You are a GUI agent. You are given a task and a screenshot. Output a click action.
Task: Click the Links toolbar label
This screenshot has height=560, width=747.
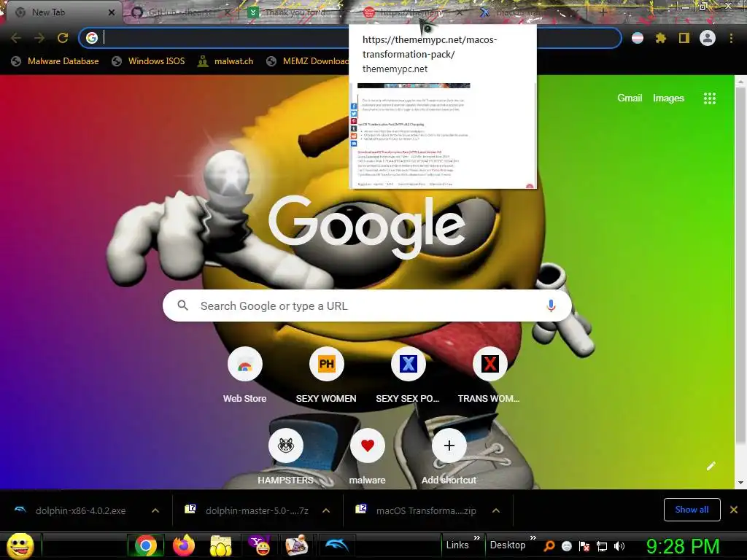(457, 545)
